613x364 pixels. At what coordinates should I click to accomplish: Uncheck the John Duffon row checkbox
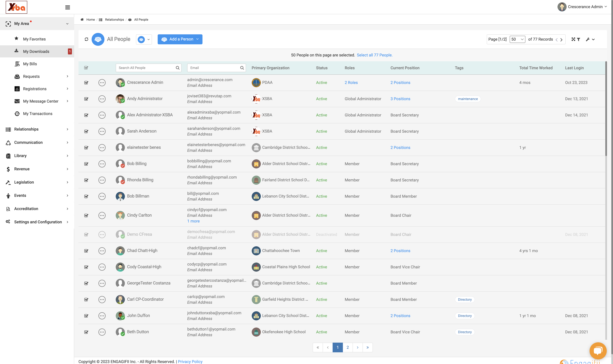click(86, 316)
